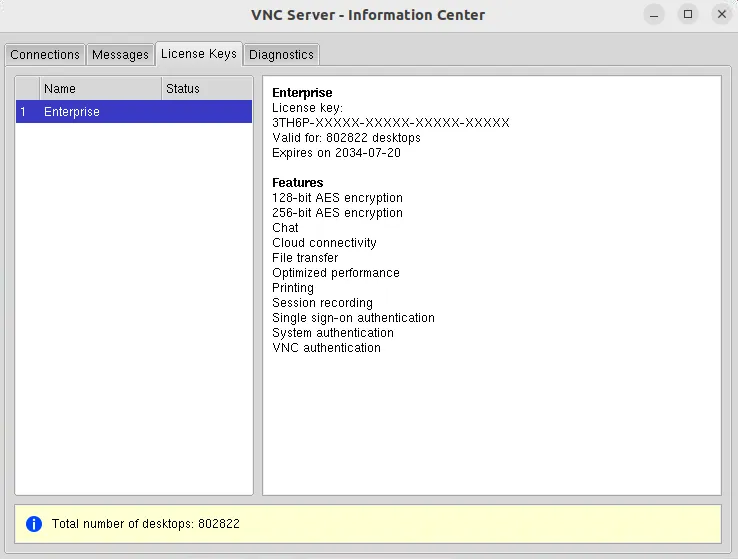Minimize the Information Center window
This screenshot has height=559, width=738.
point(654,15)
